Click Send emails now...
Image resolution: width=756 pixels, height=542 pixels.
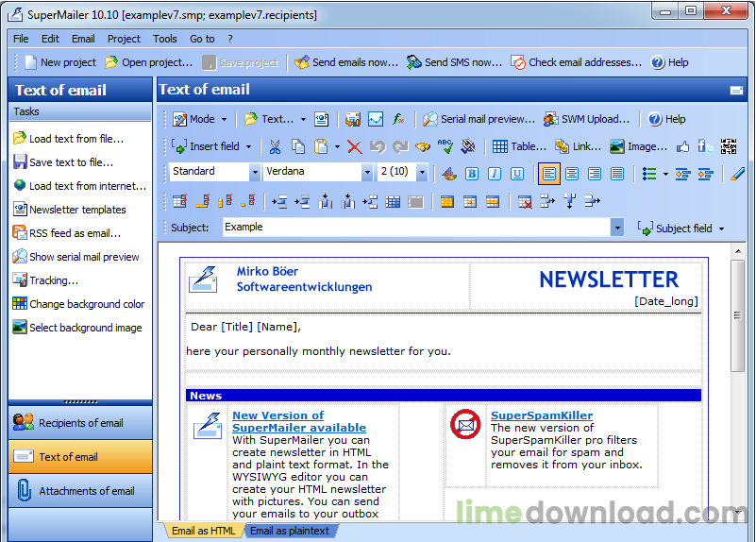pos(346,62)
